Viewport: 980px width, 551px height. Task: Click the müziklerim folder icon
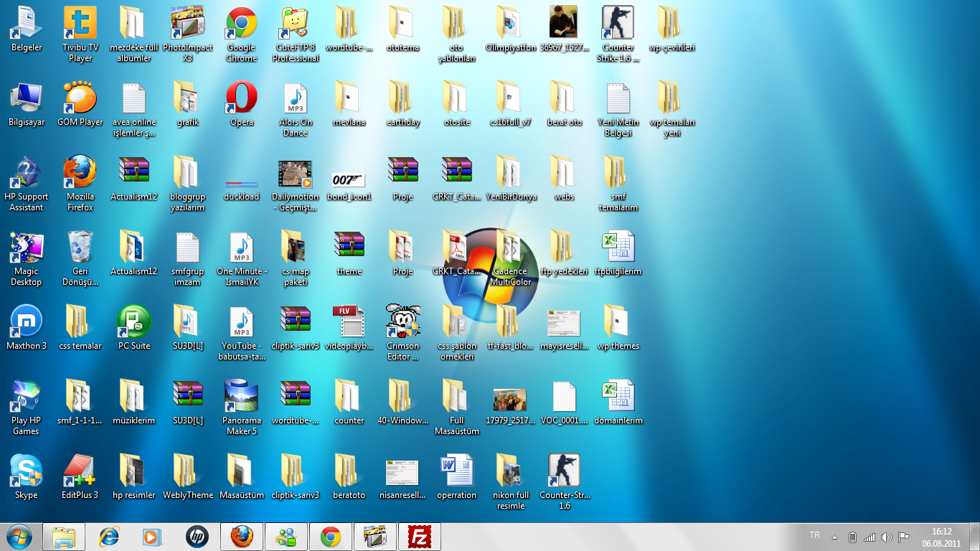[x=134, y=402]
